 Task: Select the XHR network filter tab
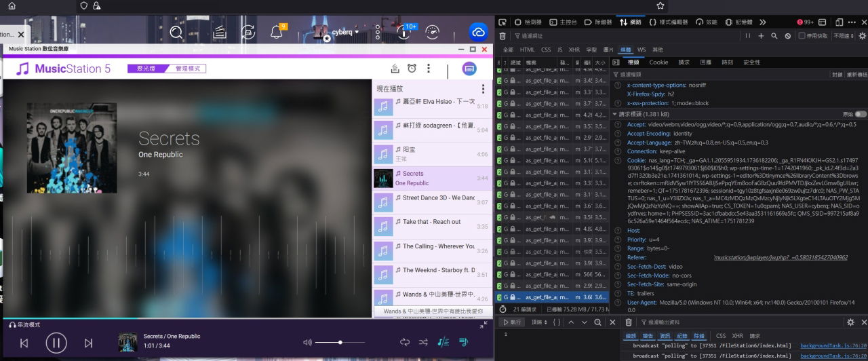574,50
